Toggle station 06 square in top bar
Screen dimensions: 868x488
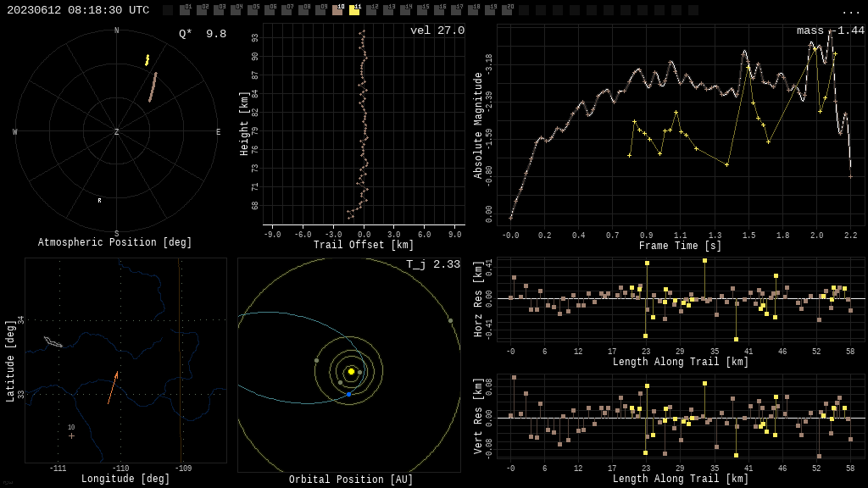pos(270,10)
